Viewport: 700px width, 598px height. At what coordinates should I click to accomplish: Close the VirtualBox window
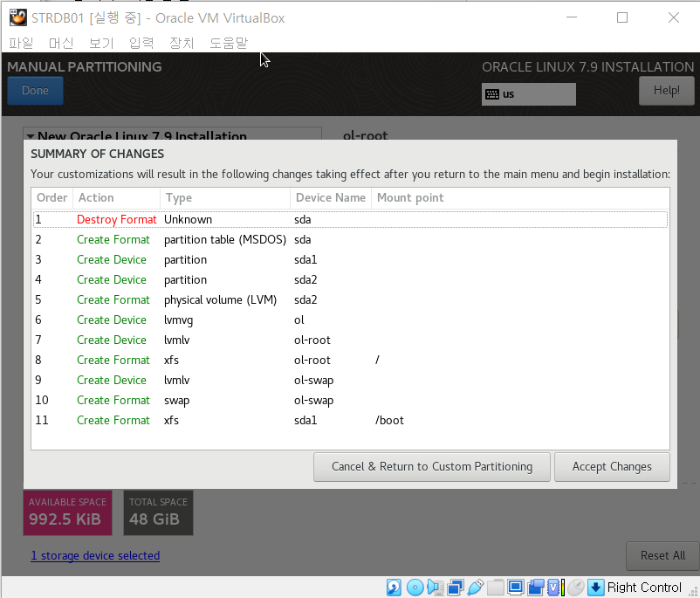point(674,17)
